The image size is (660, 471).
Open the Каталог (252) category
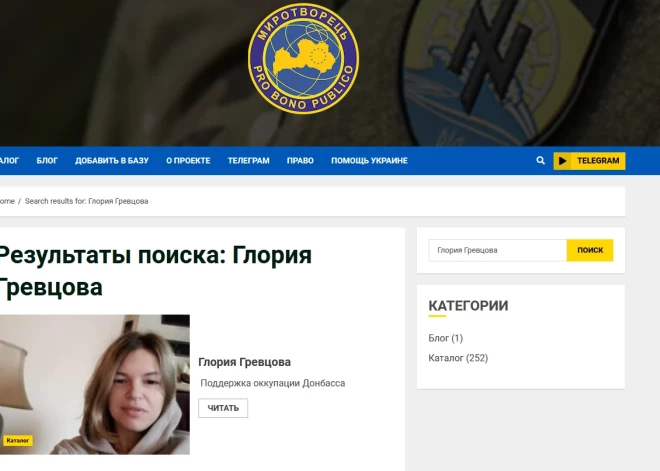458,358
